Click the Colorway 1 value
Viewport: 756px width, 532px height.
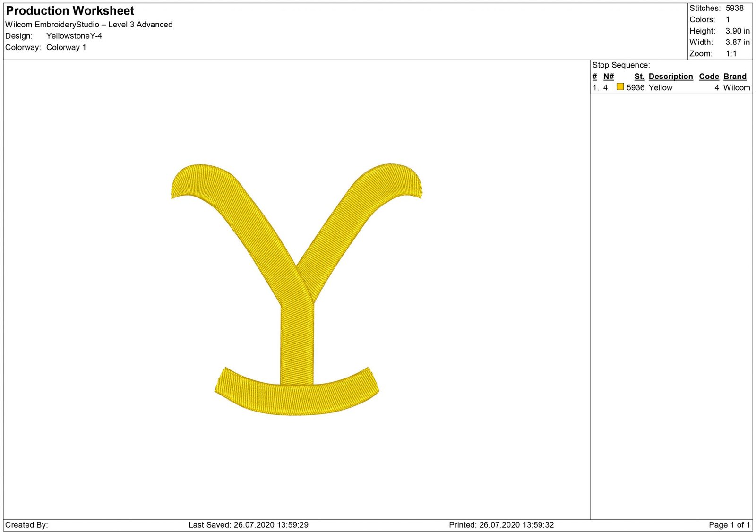tap(66, 47)
